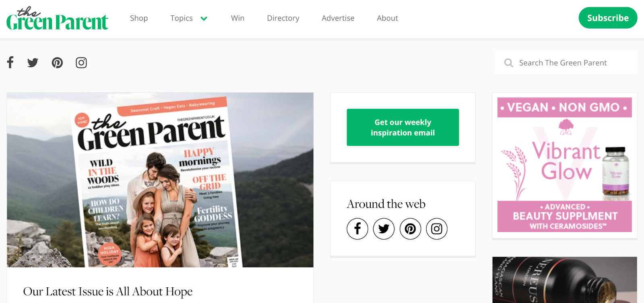644x303 pixels.
Task: Open Our Latest Issue is All About Hope article
Action: [x=108, y=291]
